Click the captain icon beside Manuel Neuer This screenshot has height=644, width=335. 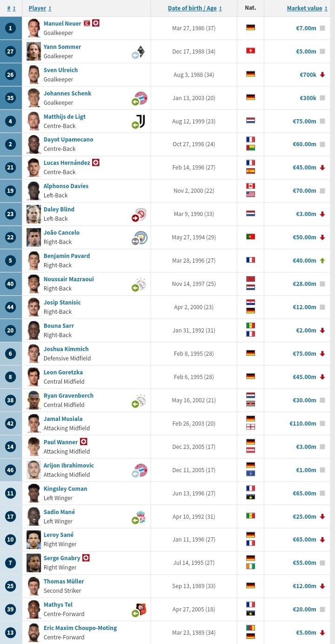[87, 23]
